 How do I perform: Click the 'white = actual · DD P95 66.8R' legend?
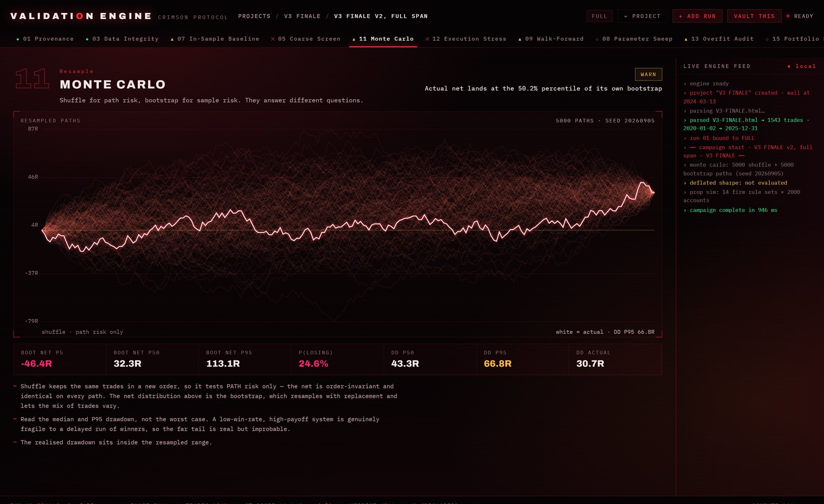click(x=605, y=332)
